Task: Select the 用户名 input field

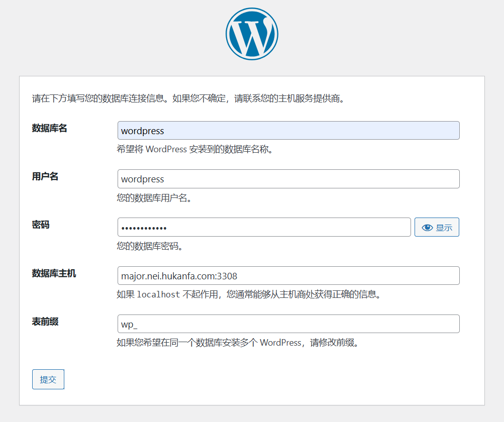Action: pos(288,179)
